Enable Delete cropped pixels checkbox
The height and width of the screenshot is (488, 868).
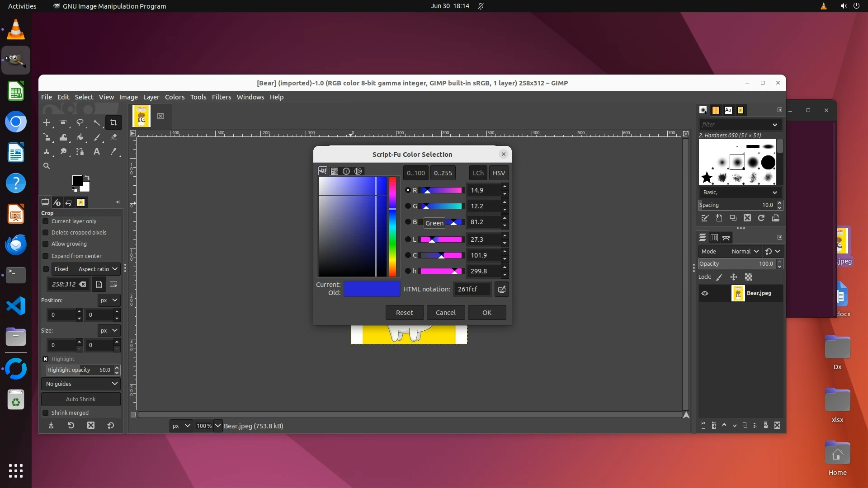click(46, 233)
